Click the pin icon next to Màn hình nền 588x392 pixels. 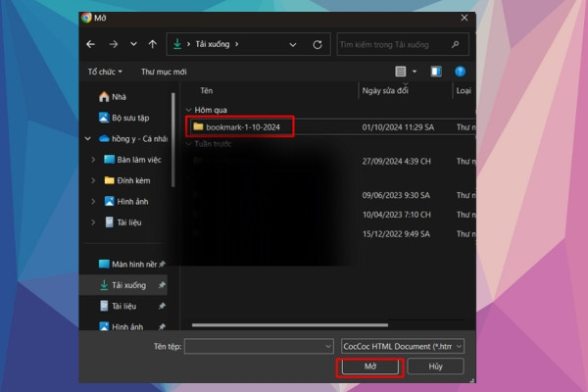click(162, 265)
